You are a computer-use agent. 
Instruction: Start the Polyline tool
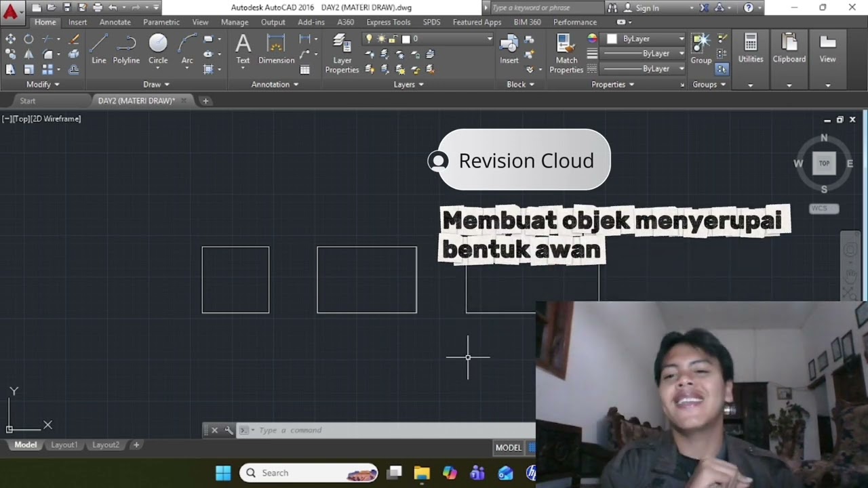point(126,49)
